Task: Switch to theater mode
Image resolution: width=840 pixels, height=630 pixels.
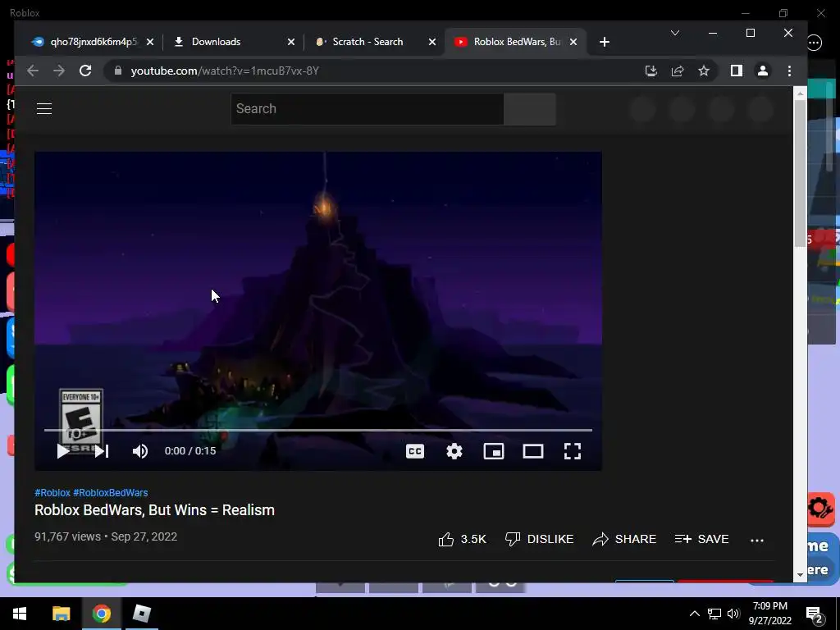Action: tap(533, 451)
